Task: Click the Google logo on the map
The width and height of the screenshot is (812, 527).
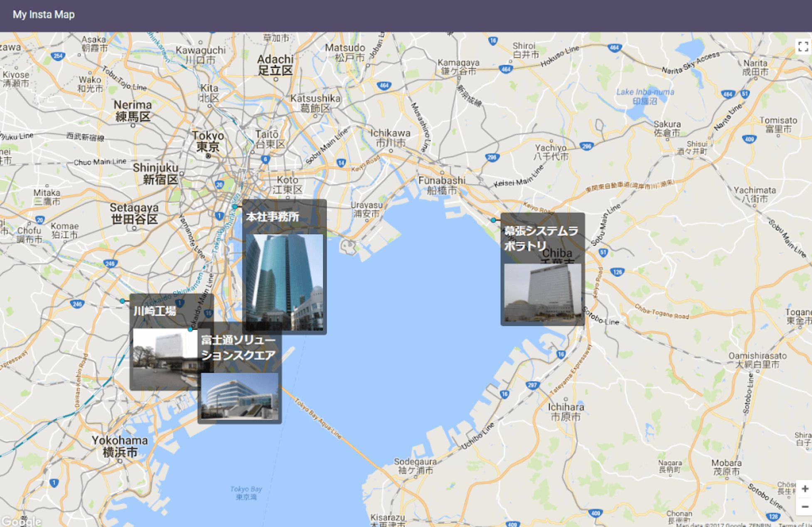Action: [x=22, y=521]
